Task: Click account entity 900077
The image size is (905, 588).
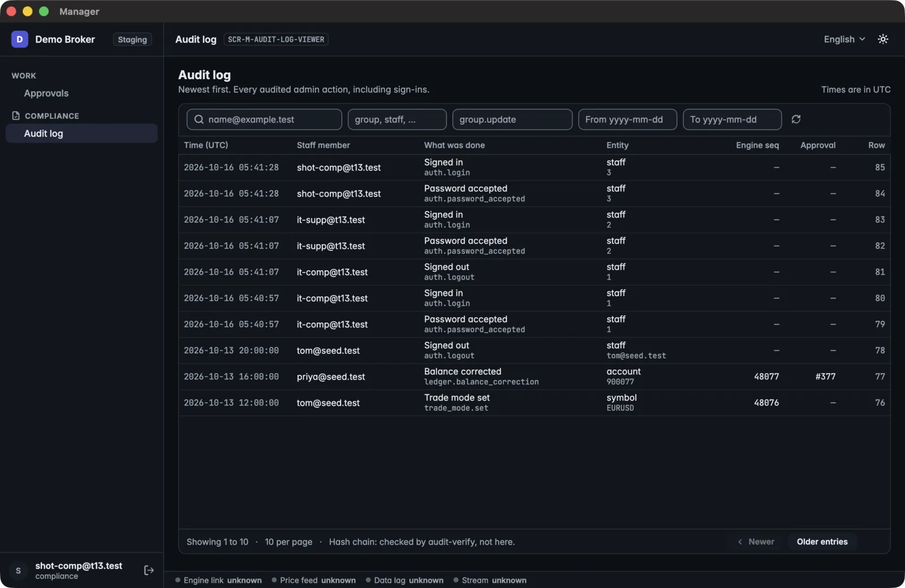Action: (x=620, y=382)
